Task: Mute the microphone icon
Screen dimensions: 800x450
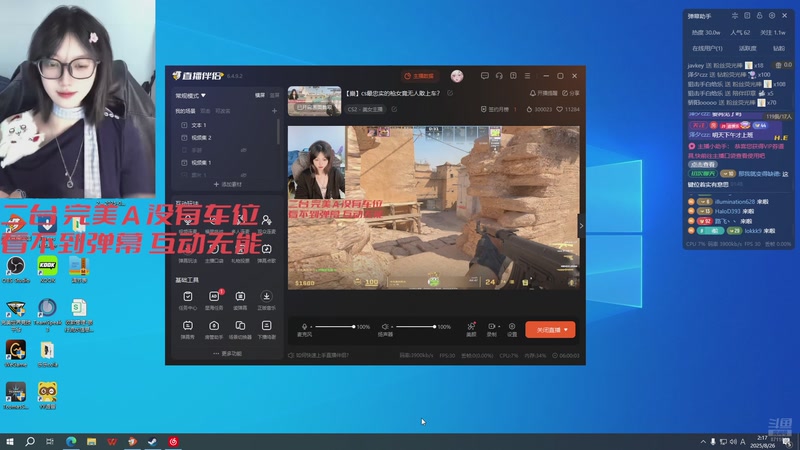Action: [x=305, y=327]
